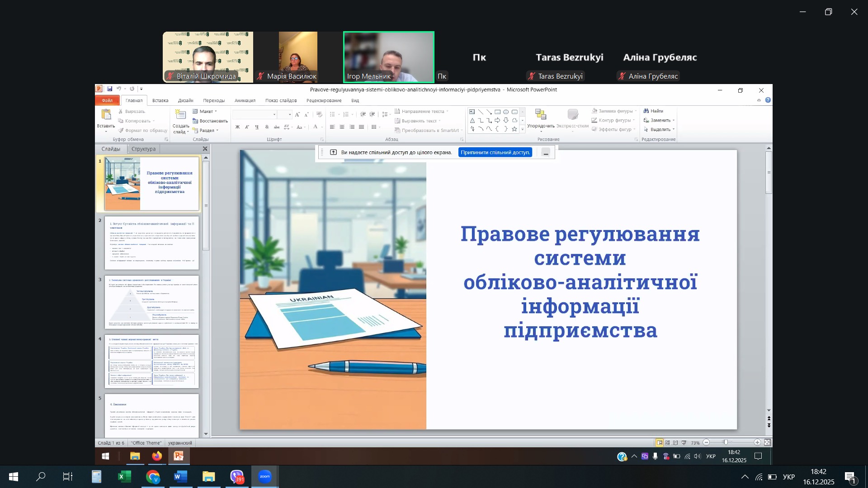Click Создать слайд new slide icon
The height and width of the screenshot is (488, 868).
180,115
